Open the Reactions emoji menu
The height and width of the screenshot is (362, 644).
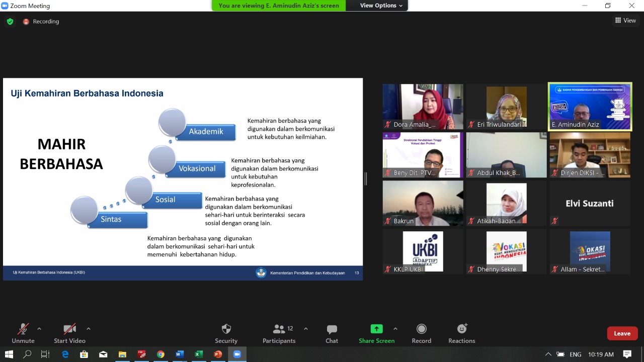[x=461, y=329]
